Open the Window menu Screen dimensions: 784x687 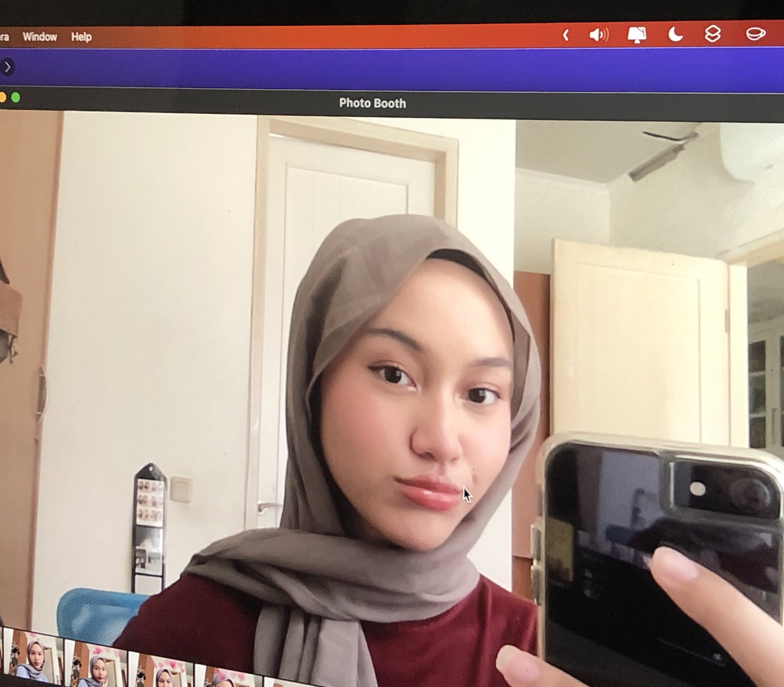click(x=41, y=36)
